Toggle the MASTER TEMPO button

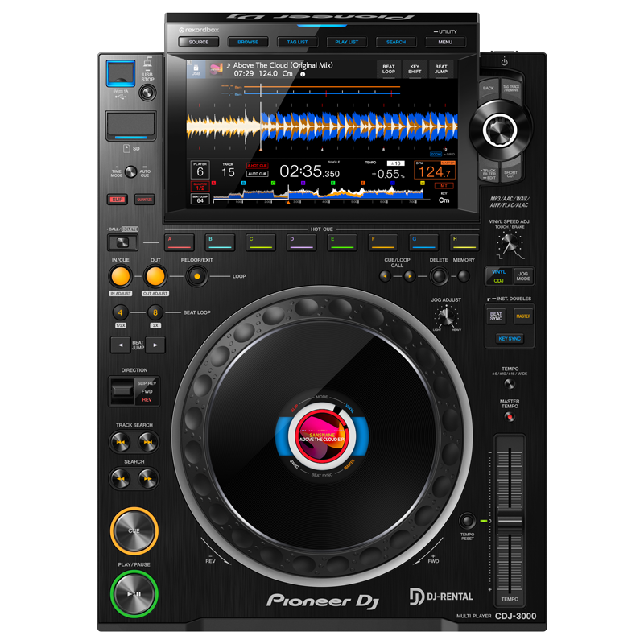pyautogui.click(x=510, y=417)
